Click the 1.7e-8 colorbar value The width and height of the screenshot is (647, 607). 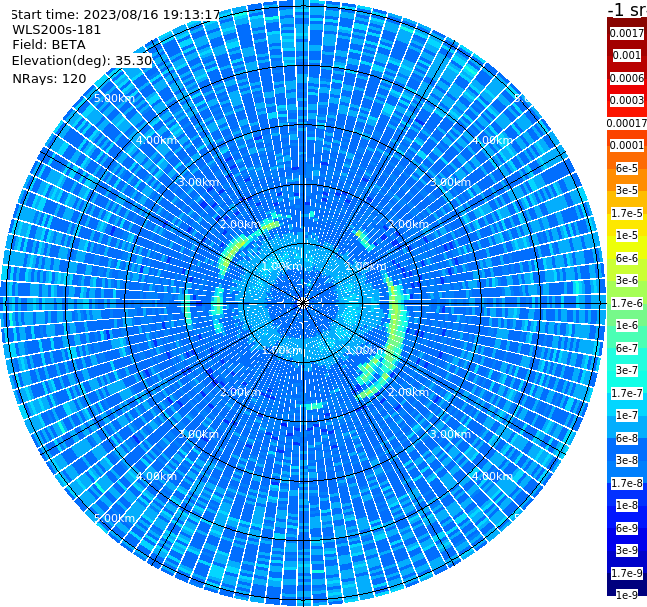(627, 483)
